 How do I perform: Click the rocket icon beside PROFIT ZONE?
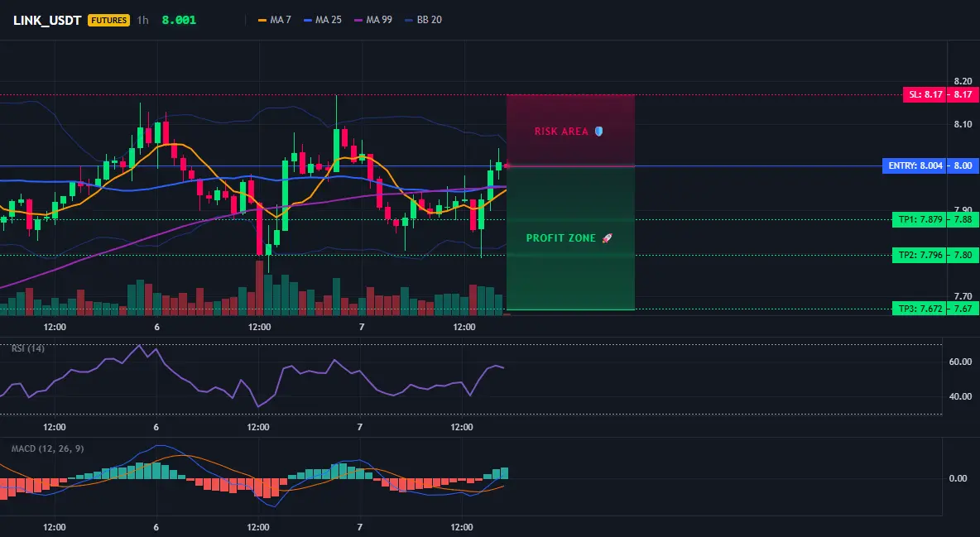pos(607,238)
